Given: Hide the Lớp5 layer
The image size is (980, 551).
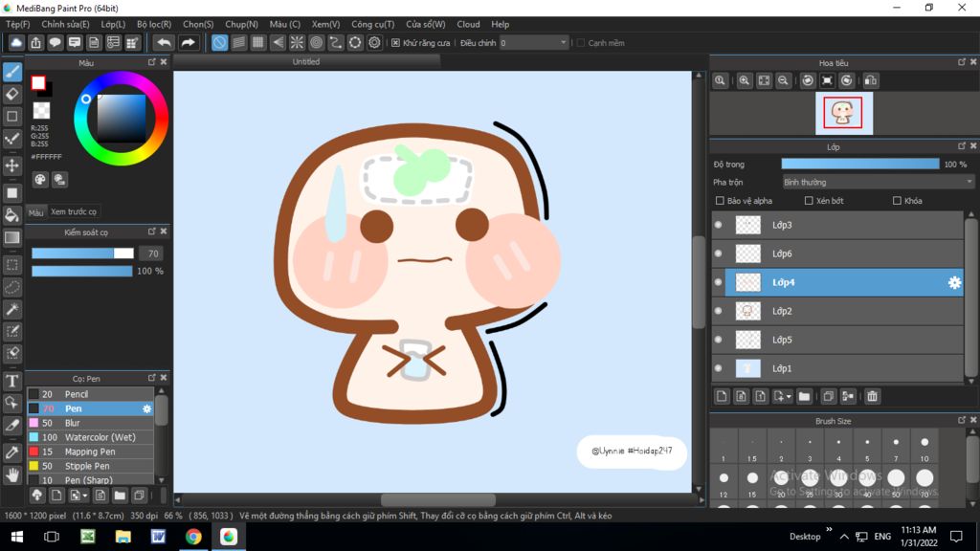Looking at the screenshot, I should point(718,340).
